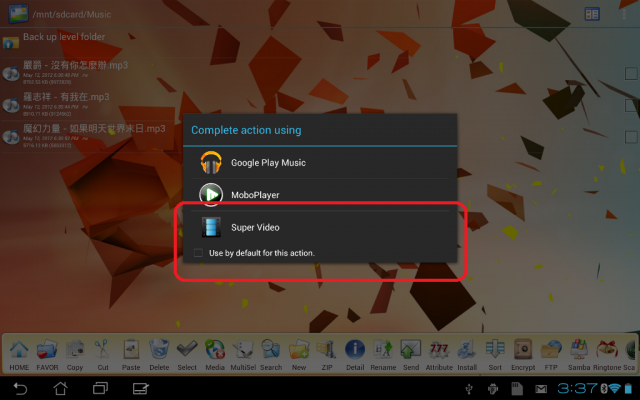Screen dimensions: 640x400
Task: Open the Media toolbar icon
Action: (215, 354)
